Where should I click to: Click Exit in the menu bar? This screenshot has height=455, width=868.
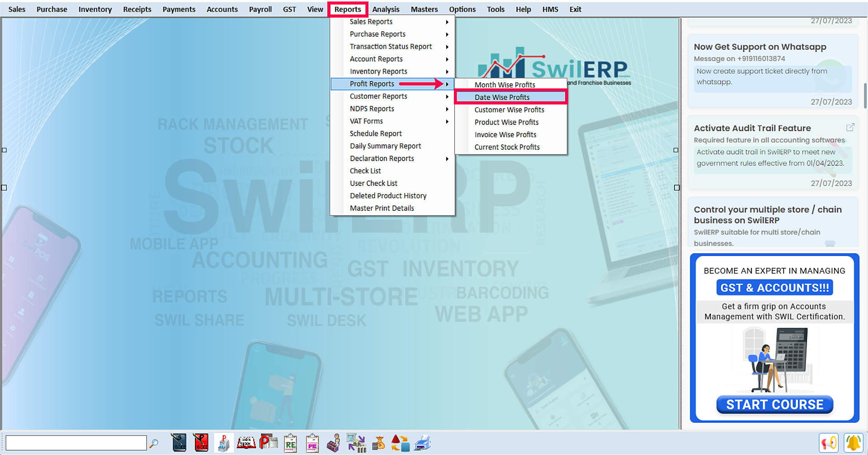point(575,9)
